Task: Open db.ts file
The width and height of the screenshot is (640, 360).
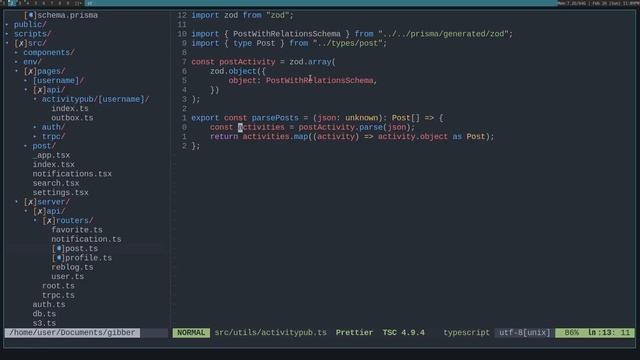Action: tap(44, 314)
